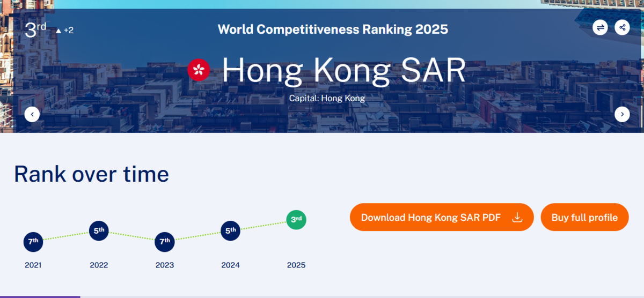Click the 2025 year label under chart
The height and width of the screenshot is (298, 644).
pos(296,265)
